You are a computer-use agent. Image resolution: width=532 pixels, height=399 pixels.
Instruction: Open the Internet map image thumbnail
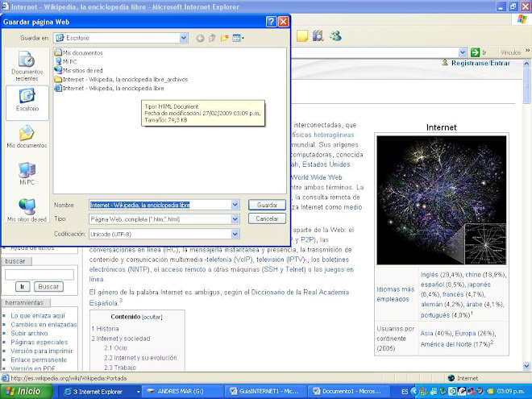pyautogui.click(x=442, y=200)
